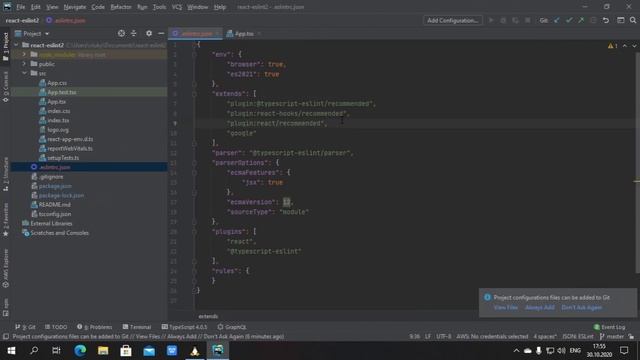The image size is (640, 360).
Task: Fold the "plugins" block in gutter
Action: tap(194, 232)
